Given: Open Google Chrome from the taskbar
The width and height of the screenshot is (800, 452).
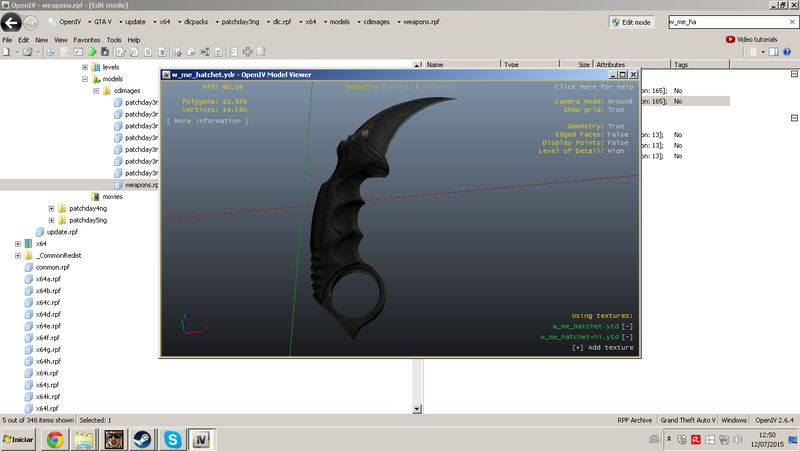Looking at the screenshot, I should (x=54, y=439).
